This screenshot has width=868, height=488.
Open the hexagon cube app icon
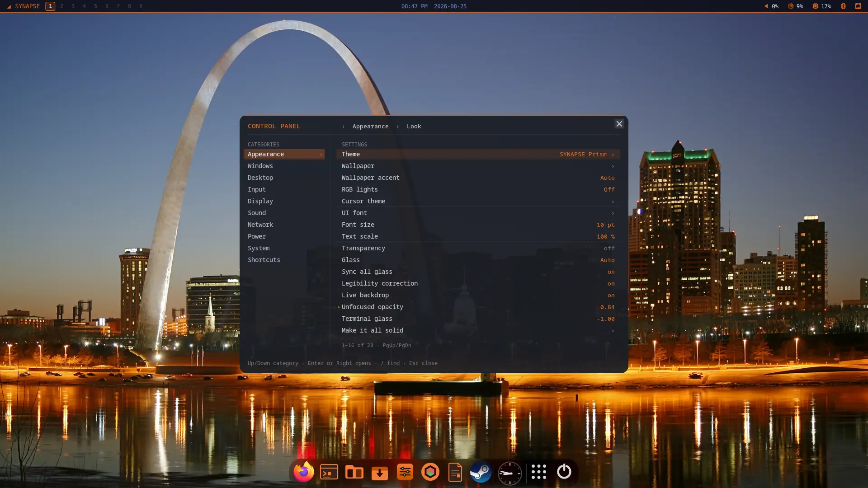coord(430,472)
